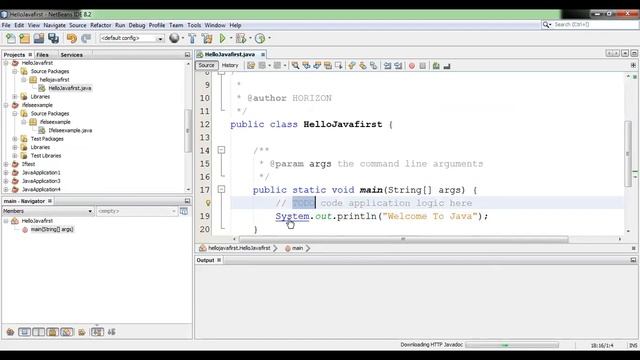Click the Build Project hammer icon
This screenshot has width=640, height=360.
click(192, 38)
